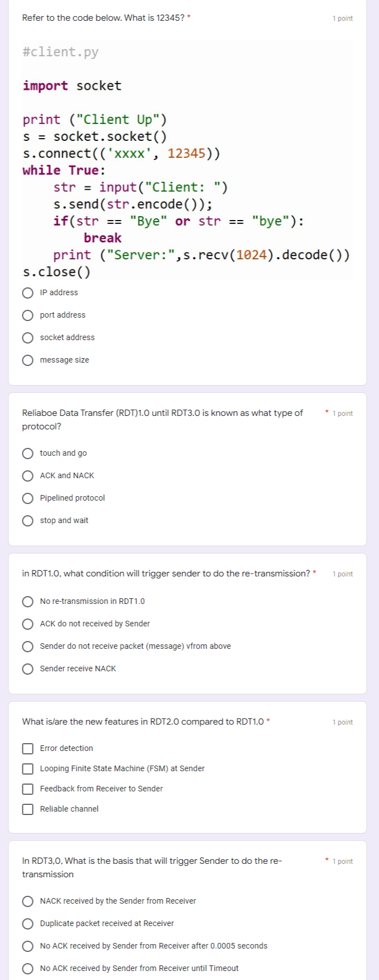The height and width of the screenshot is (980, 379).
Task: Select "Pipelined protocol" radio button
Action: [x=27, y=498]
